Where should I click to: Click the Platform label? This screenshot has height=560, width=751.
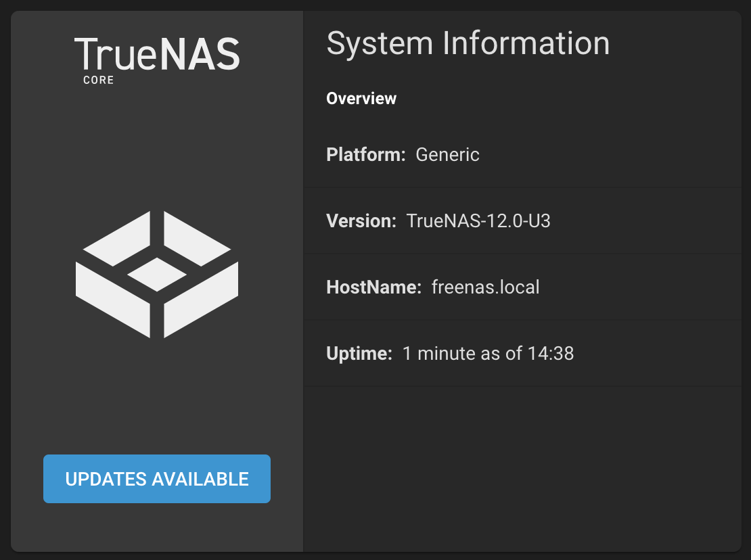[366, 155]
